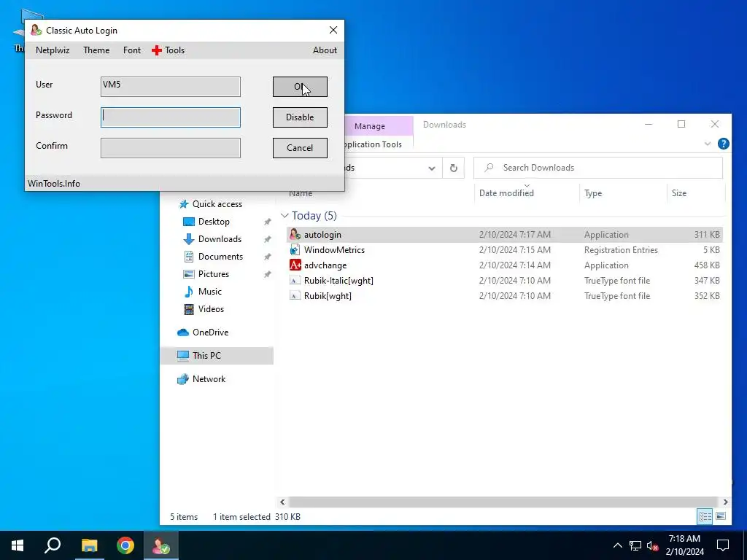Open Explorer help question mark
This screenshot has height=560, width=747.
click(x=723, y=144)
